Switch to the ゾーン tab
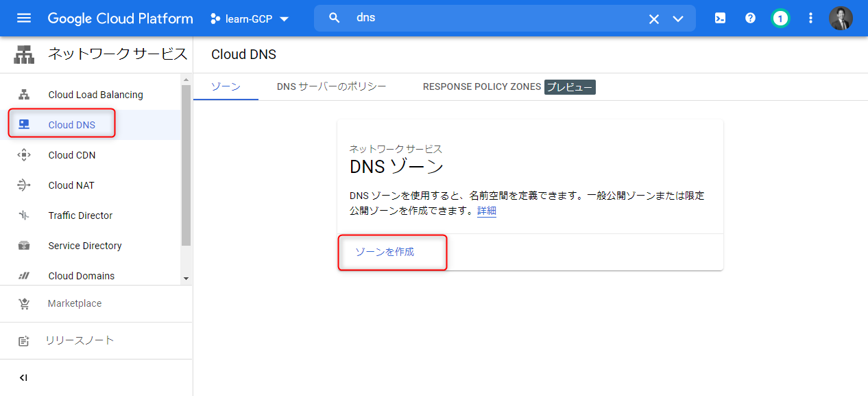The height and width of the screenshot is (396, 868). click(x=226, y=86)
